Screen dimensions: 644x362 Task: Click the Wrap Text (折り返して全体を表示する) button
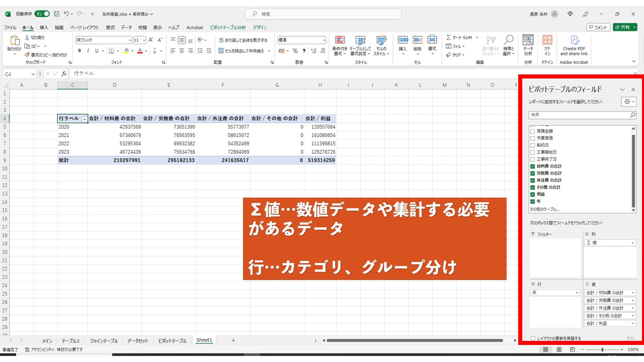(243, 40)
